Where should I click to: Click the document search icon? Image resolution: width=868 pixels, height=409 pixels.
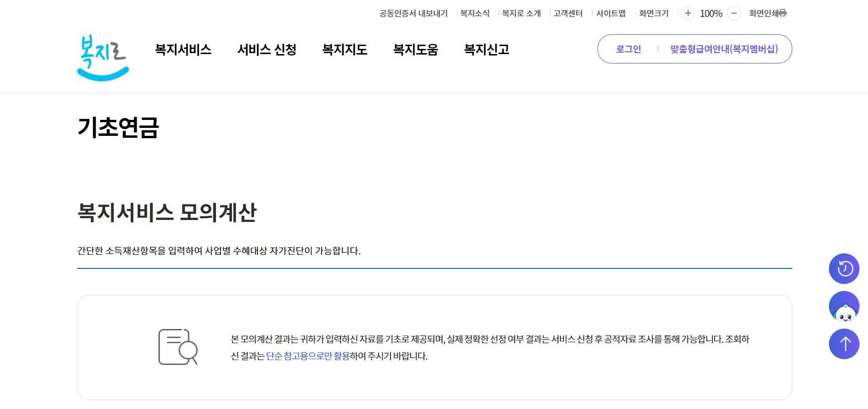click(178, 347)
